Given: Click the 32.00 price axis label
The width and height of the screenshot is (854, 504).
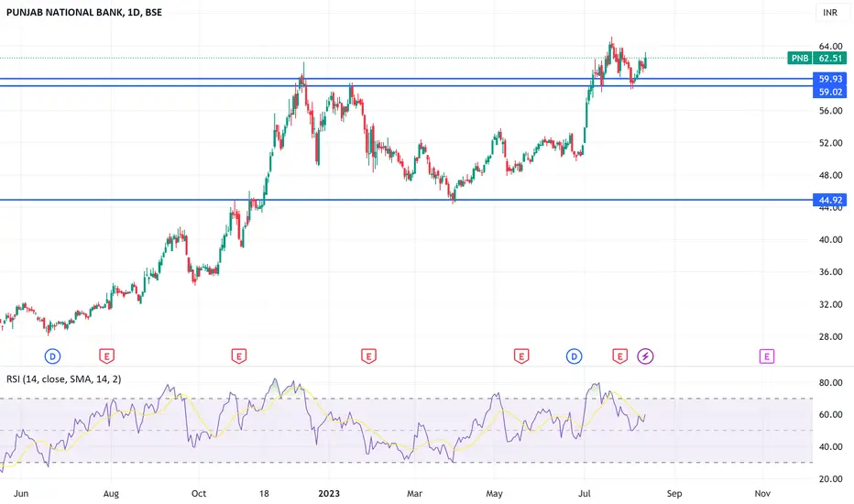Looking at the screenshot, I should [x=830, y=304].
